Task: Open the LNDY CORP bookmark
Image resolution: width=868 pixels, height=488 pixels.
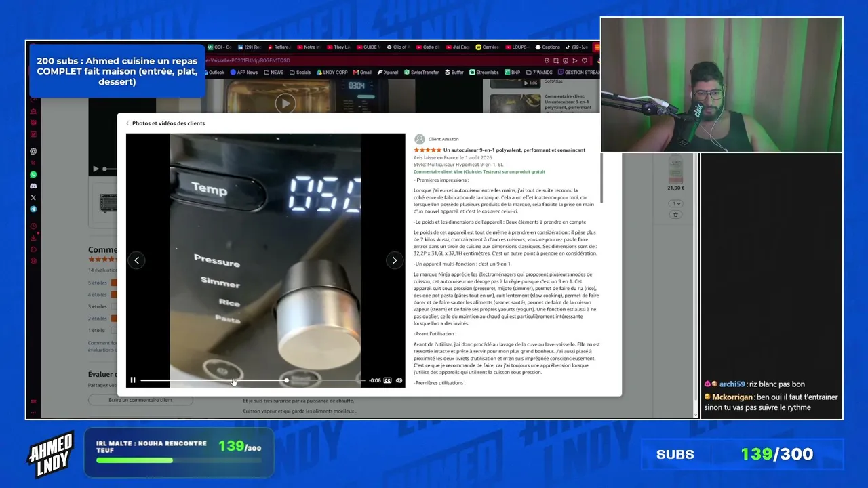Action: [332, 73]
